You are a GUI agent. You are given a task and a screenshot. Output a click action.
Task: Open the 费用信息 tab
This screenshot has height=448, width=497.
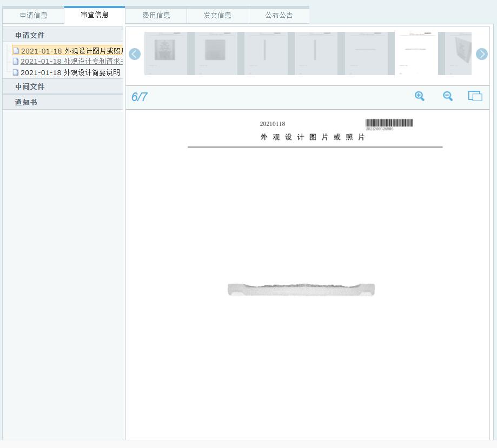pyautogui.click(x=156, y=15)
